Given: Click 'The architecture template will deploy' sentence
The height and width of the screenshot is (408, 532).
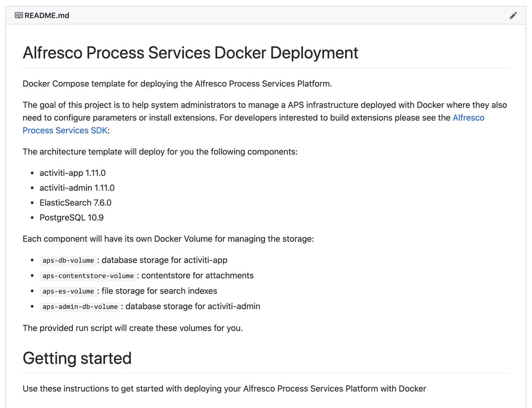Looking at the screenshot, I should coord(160,152).
